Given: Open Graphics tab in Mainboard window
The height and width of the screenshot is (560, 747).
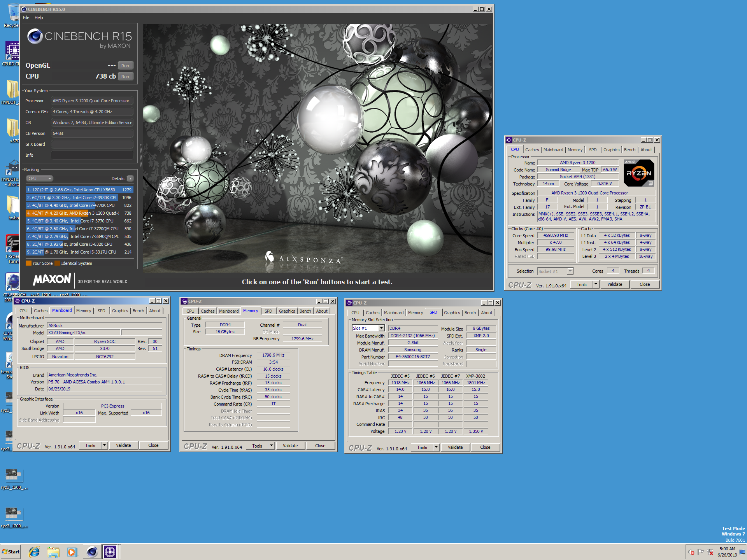Looking at the screenshot, I should [120, 311].
